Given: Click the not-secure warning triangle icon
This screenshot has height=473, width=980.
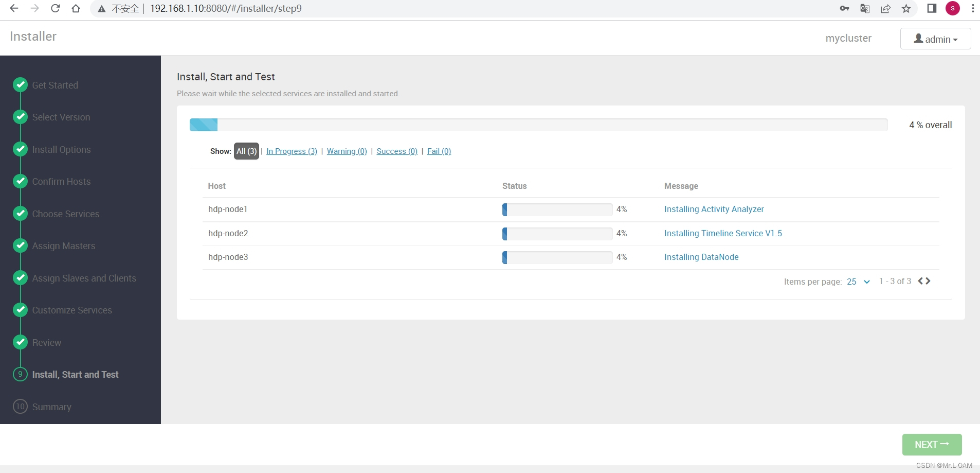Looking at the screenshot, I should point(102,9).
